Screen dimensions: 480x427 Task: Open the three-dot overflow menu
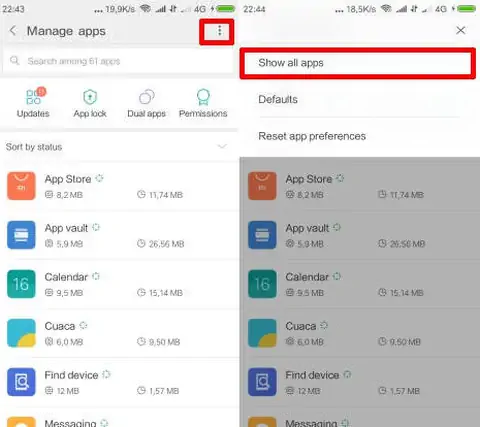pyautogui.click(x=219, y=31)
